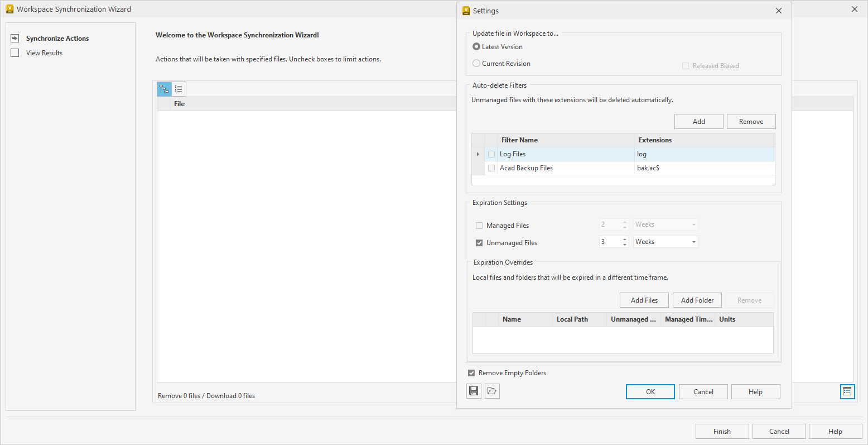Open the Managed Files time units dropdown

click(693, 224)
